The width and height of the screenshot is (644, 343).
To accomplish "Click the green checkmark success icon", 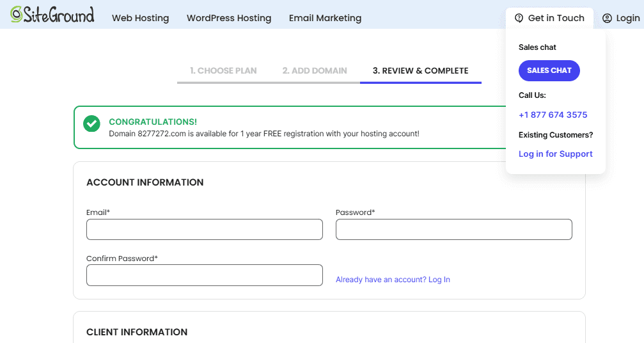I will 92,124.
